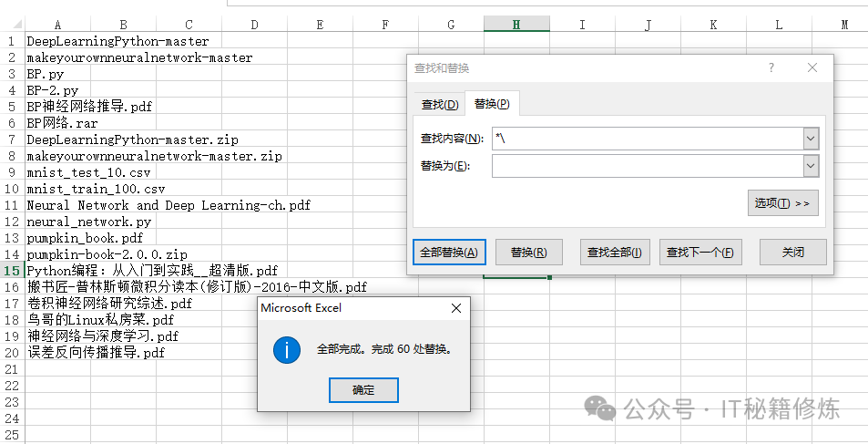Screen dimensions: 868x444
Task: Confirm the message with the 确定 button
Action: click(x=363, y=390)
